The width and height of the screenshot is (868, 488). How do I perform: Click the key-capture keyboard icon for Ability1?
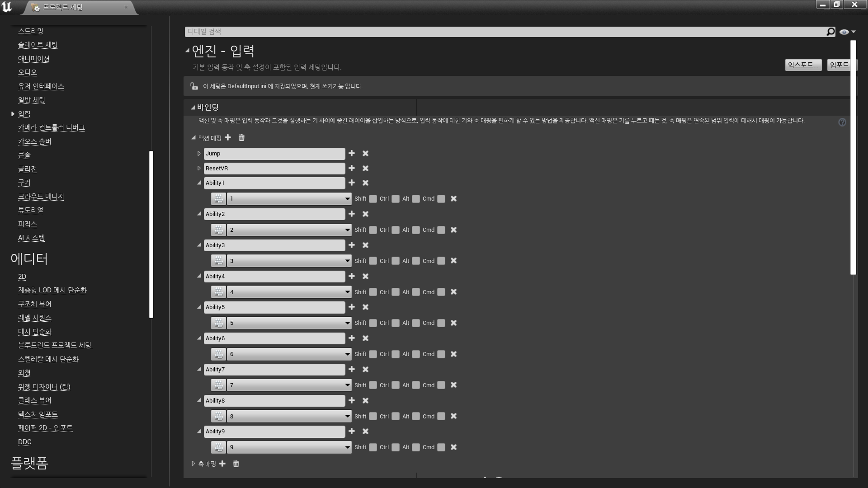(x=219, y=199)
